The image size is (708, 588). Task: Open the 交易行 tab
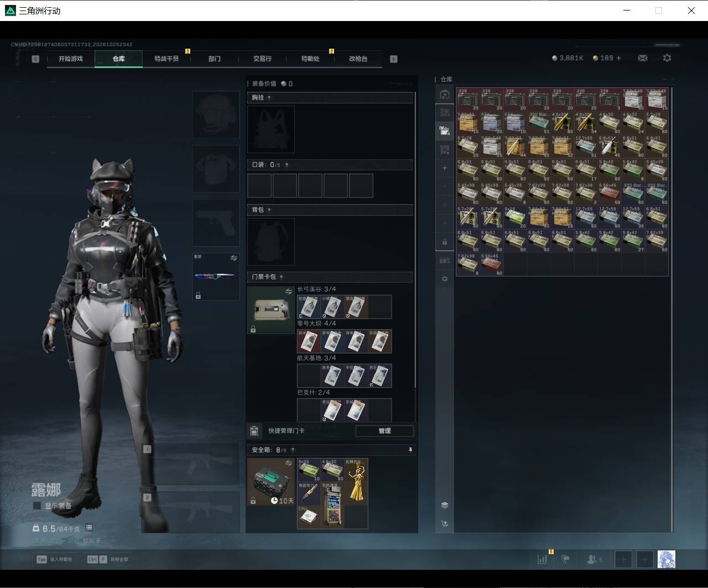[262, 59]
